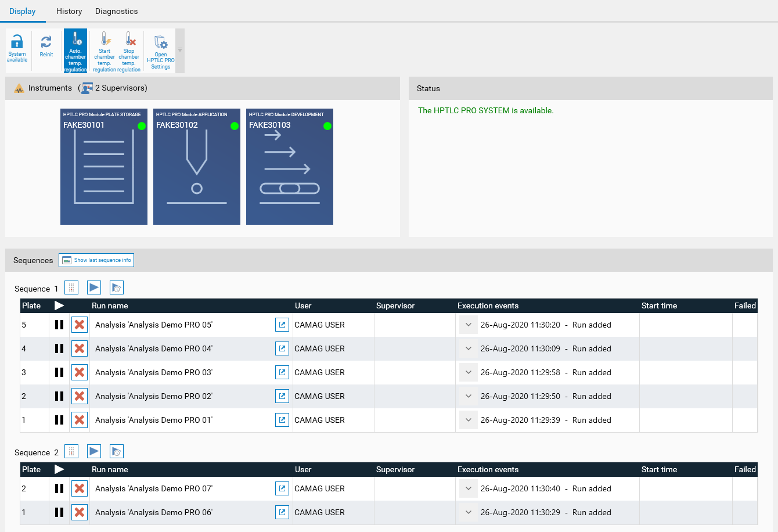Pause run Analysis Demo PRO 03
The image size is (778, 532).
(x=59, y=372)
